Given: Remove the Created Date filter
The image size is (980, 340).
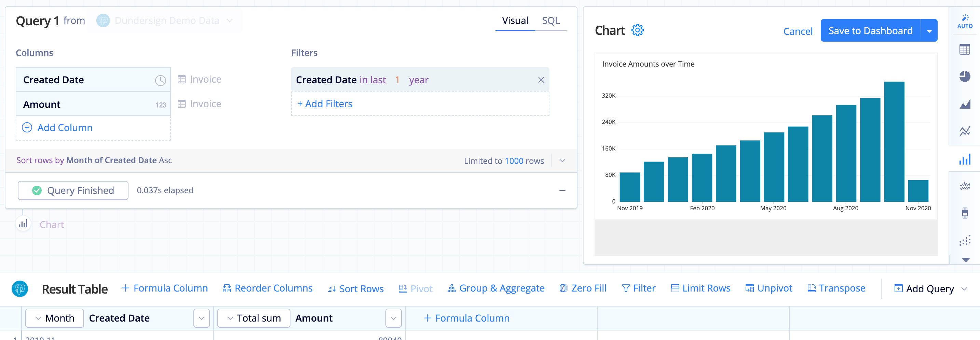Looking at the screenshot, I should [x=541, y=80].
